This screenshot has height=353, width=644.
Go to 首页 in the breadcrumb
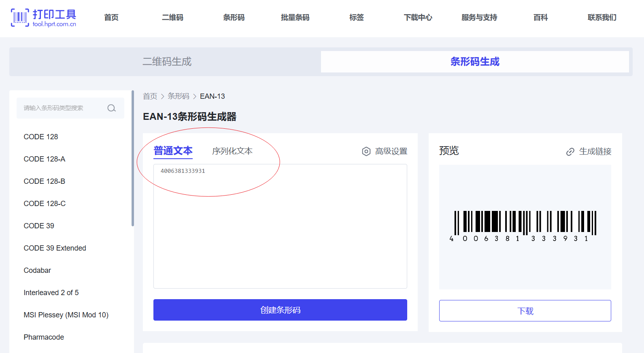pyautogui.click(x=150, y=96)
